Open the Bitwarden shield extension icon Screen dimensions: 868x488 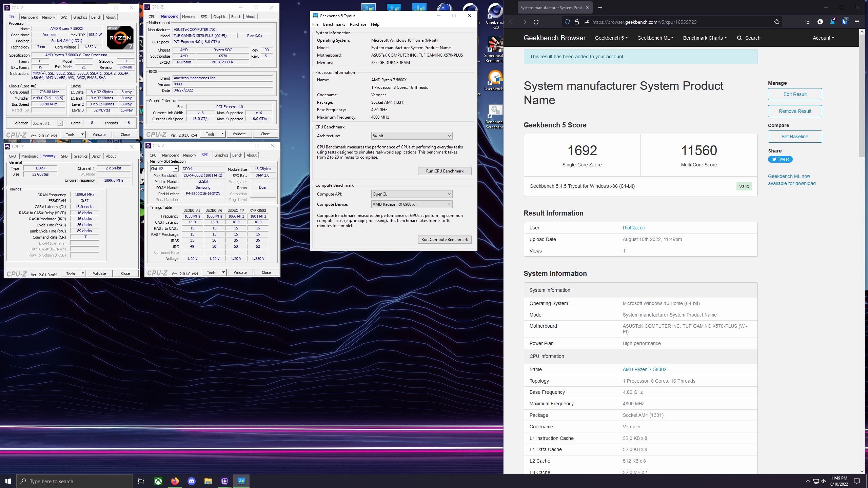pos(845,22)
